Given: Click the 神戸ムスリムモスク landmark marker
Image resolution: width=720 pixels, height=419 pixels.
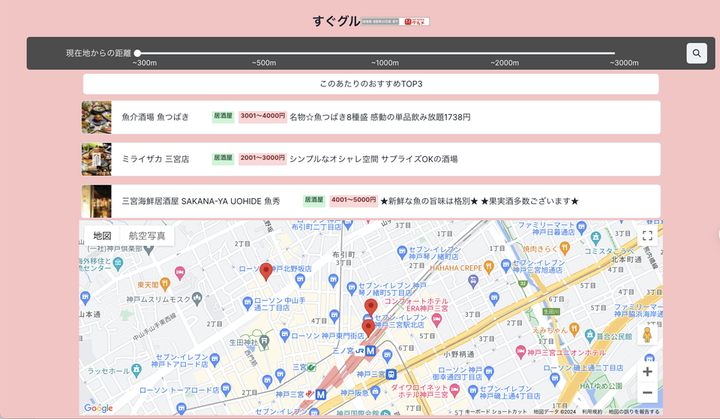Looking at the screenshot, I should point(197,298).
